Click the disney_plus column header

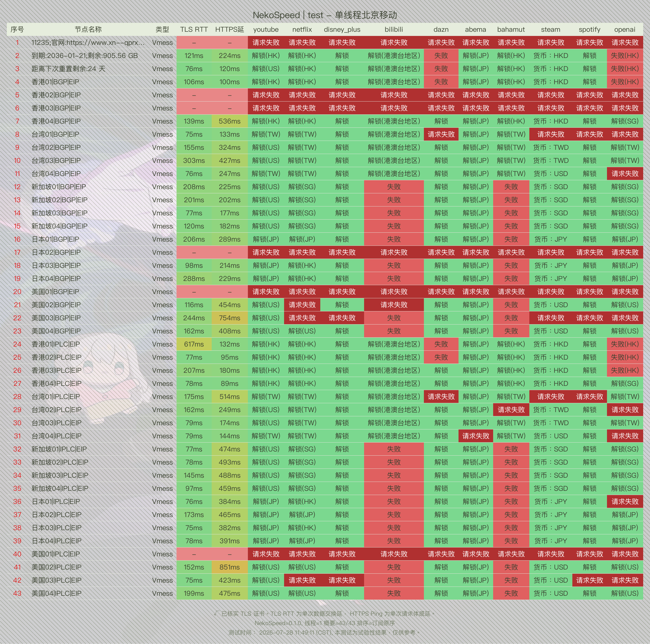coord(342,30)
